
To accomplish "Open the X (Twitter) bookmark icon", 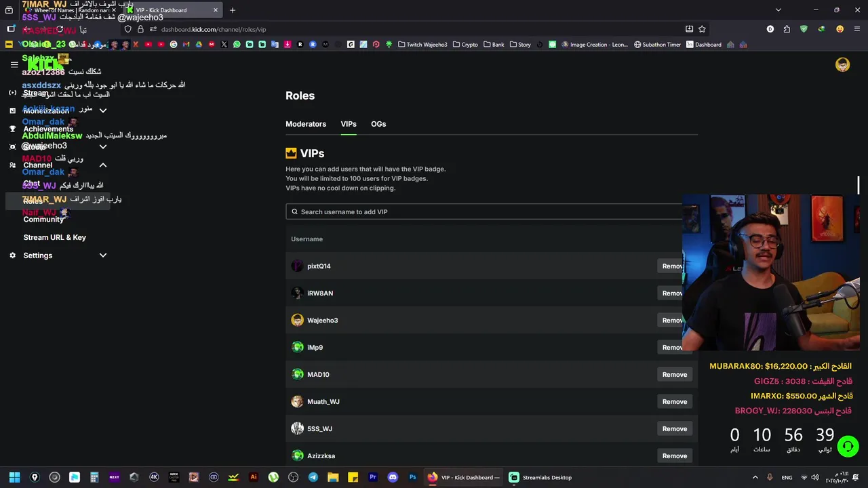I will (224, 45).
